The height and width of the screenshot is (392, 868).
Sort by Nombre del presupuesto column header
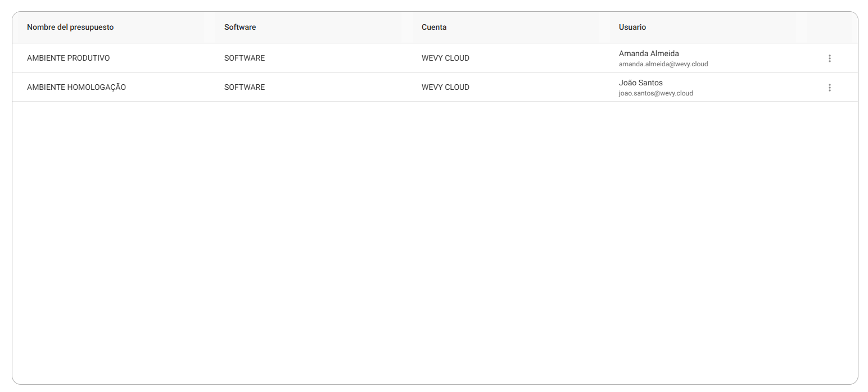pyautogui.click(x=70, y=27)
